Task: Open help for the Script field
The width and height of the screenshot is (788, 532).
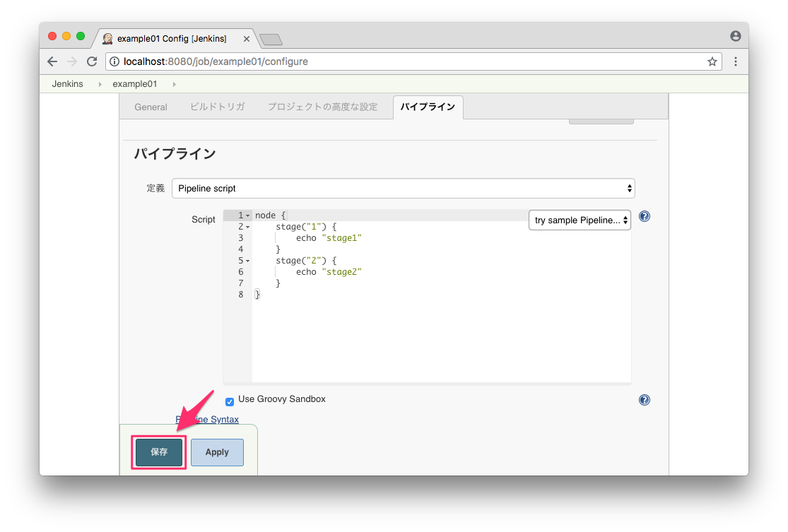Action: click(x=644, y=216)
